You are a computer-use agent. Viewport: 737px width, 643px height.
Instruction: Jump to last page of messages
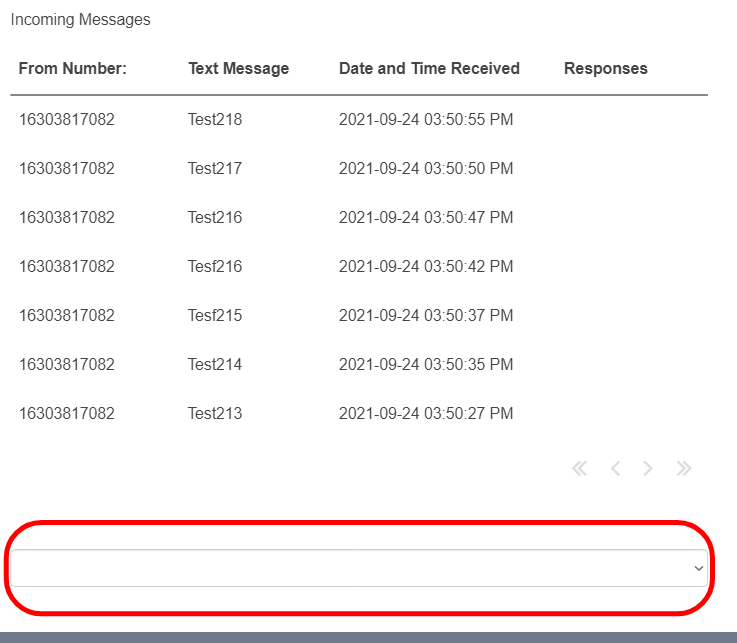pyautogui.click(x=684, y=469)
